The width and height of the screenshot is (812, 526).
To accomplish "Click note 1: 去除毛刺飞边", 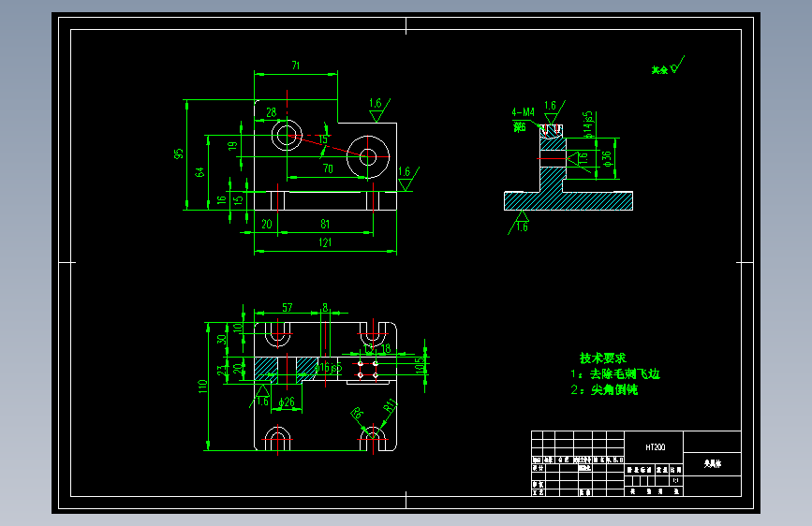I will click(615, 373).
